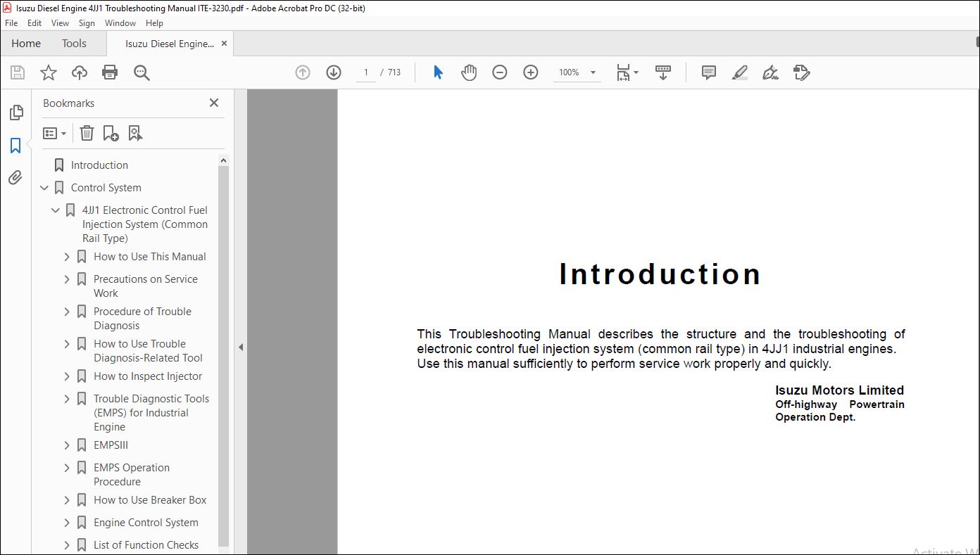This screenshot has width=980, height=555.
Task: Close the Isuzu Diesel Engine document tab
Action: 225,44
